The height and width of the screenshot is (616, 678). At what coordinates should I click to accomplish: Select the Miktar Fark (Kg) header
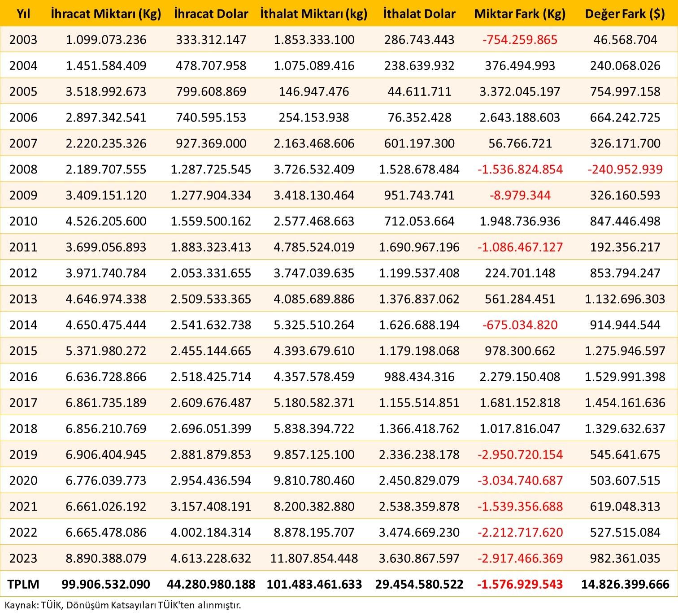pos(520,13)
